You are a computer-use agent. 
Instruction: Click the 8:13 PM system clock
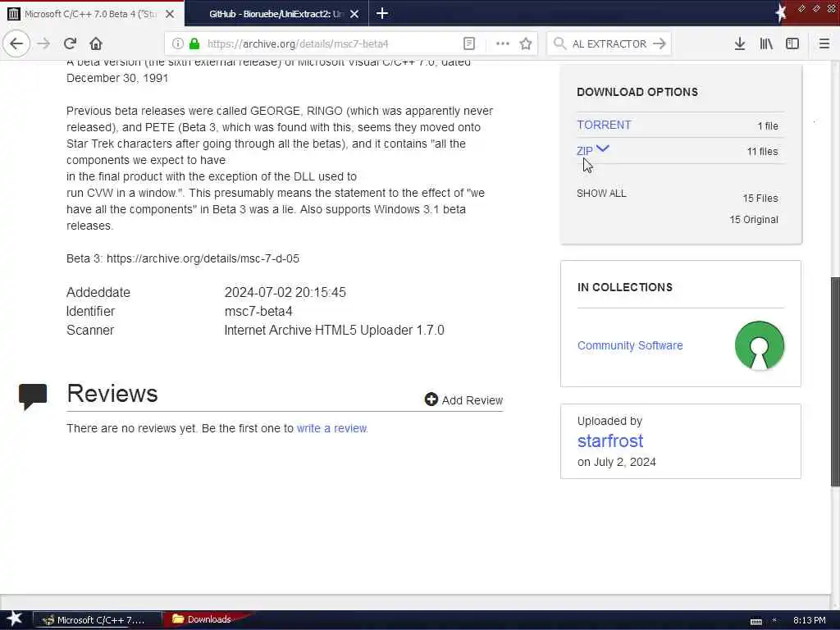pos(809,620)
